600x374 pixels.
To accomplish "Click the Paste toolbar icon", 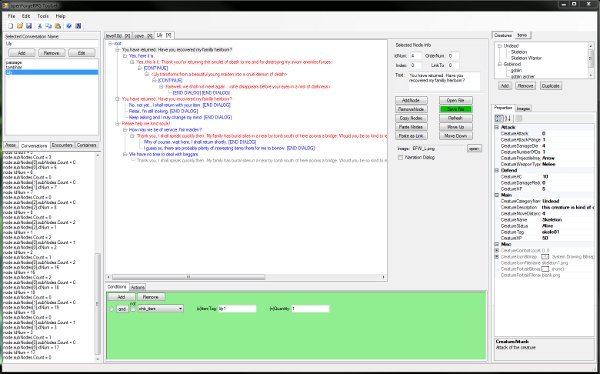I will [58, 26].
